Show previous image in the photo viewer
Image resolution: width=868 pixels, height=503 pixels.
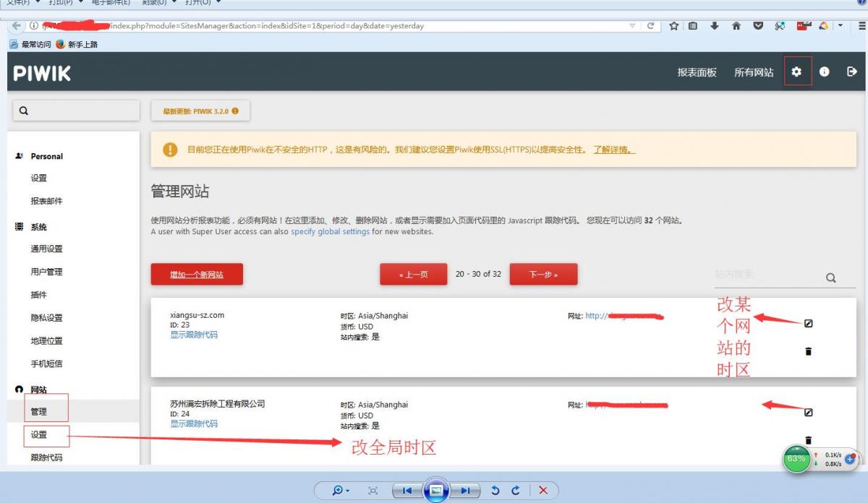click(x=407, y=491)
